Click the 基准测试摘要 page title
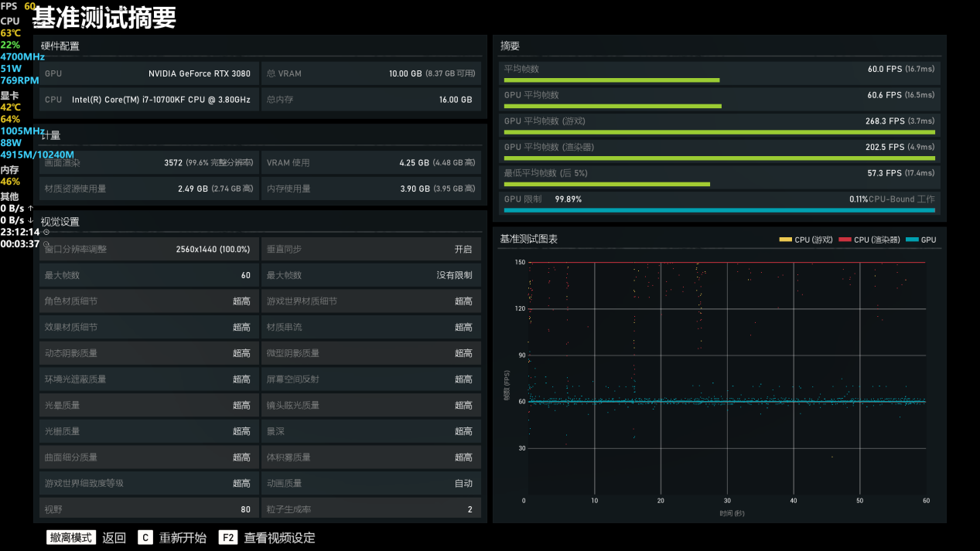Viewport: 980px width, 551px height. (x=104, y=17)
